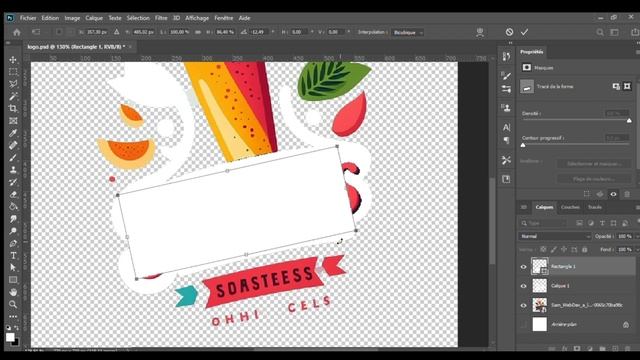
Task: Cancel the transform in options bar
Action: point(509,32)
